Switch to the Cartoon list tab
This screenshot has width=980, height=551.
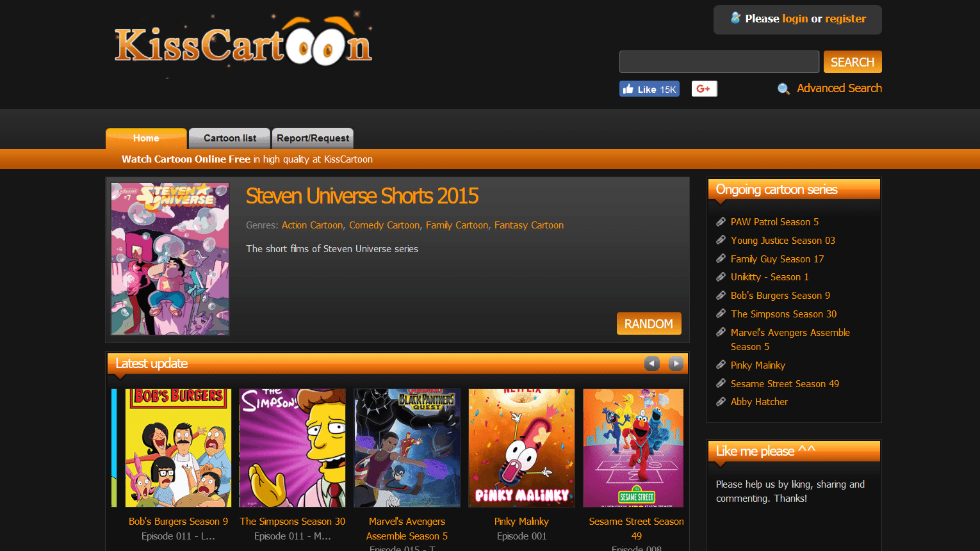pos(229,138)
